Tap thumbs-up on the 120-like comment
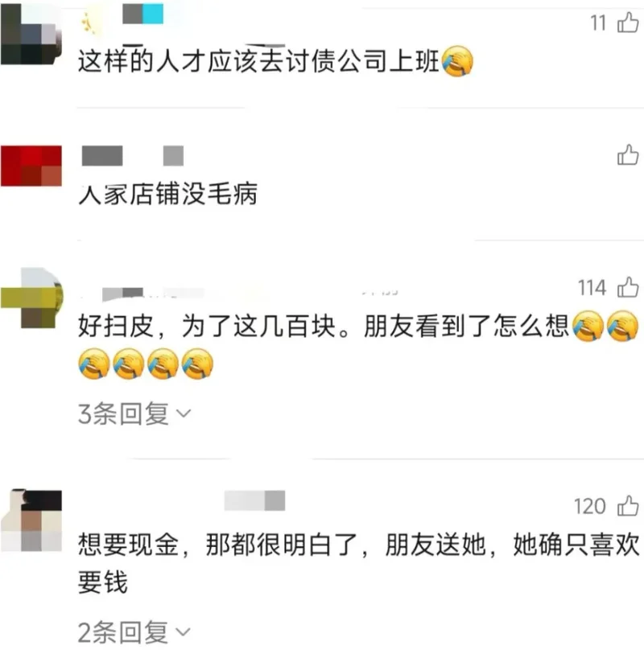The image size is (644, 650). (628, 506)
